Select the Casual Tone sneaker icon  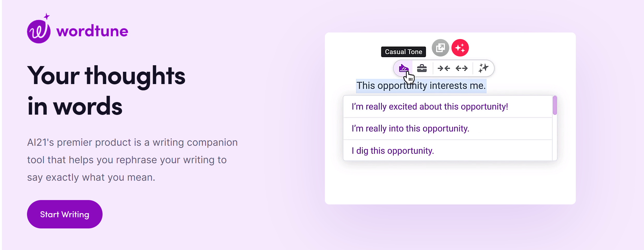(x=403, y=68)
